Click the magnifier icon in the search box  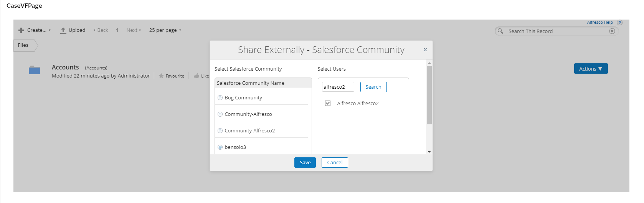click(x=500, y=31)
